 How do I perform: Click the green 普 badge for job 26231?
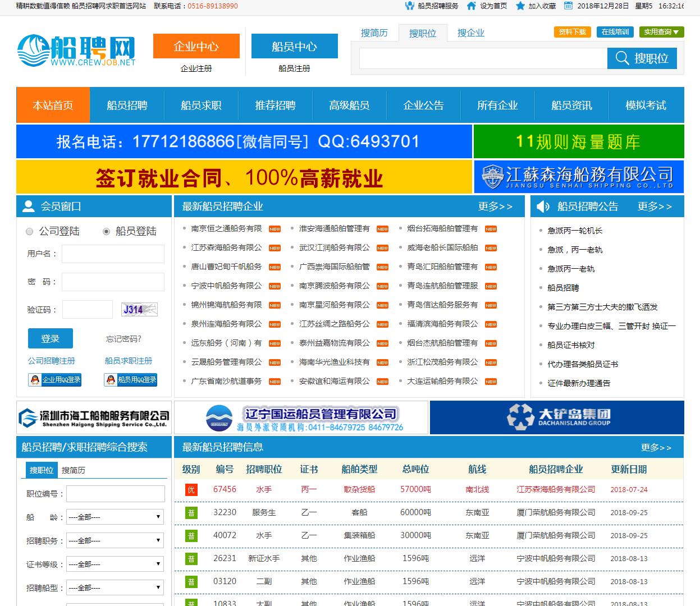pos(191,559)
